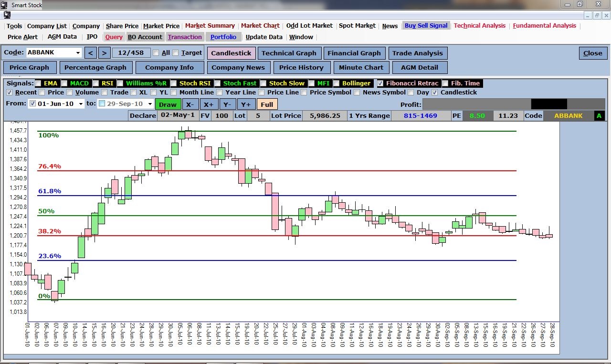The width and height of the screenshot is (611, 364).
Task: Open the Company List menu
Action: 47,26
